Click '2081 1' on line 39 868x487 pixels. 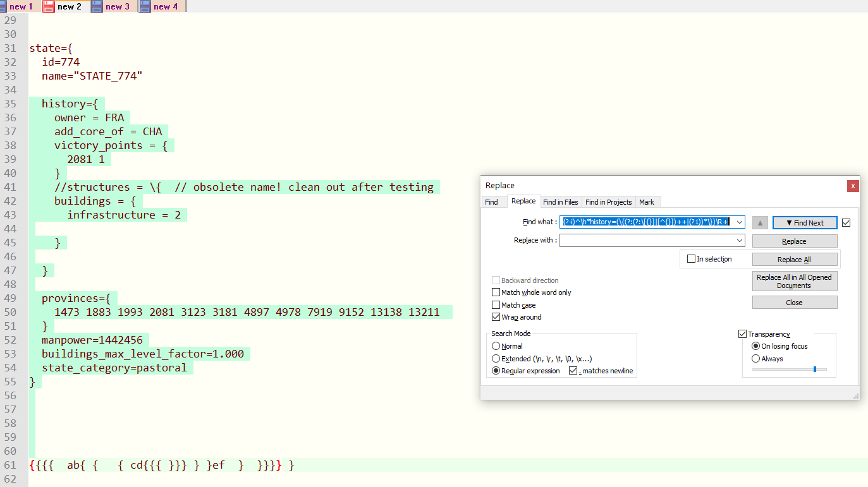(x=86, y=159)
